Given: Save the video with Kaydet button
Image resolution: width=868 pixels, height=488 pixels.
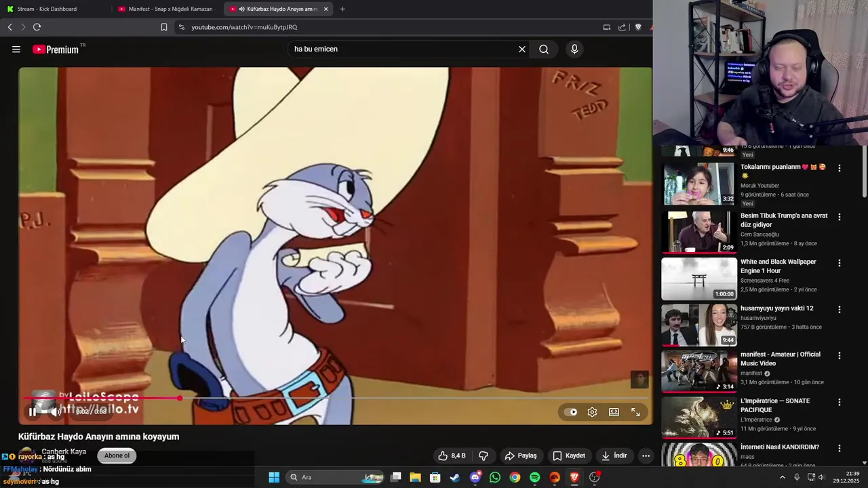Looking at the screenshot, I should tap(568, 455).
